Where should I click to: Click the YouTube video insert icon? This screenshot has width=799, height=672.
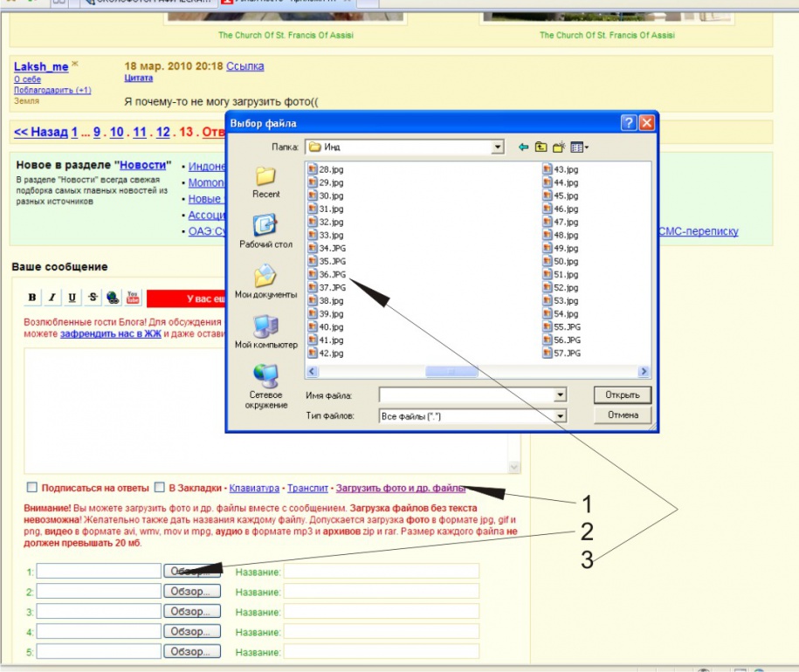click(133, 298)
